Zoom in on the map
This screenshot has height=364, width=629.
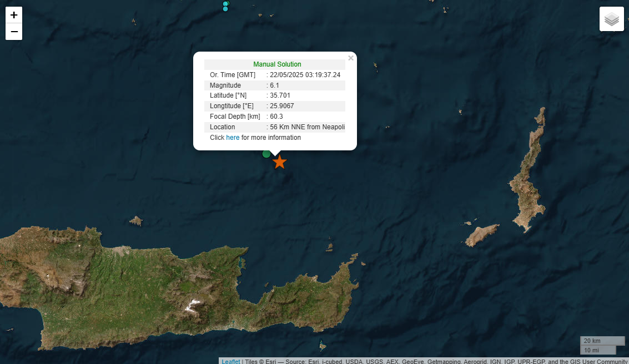(x=14, y=15)
